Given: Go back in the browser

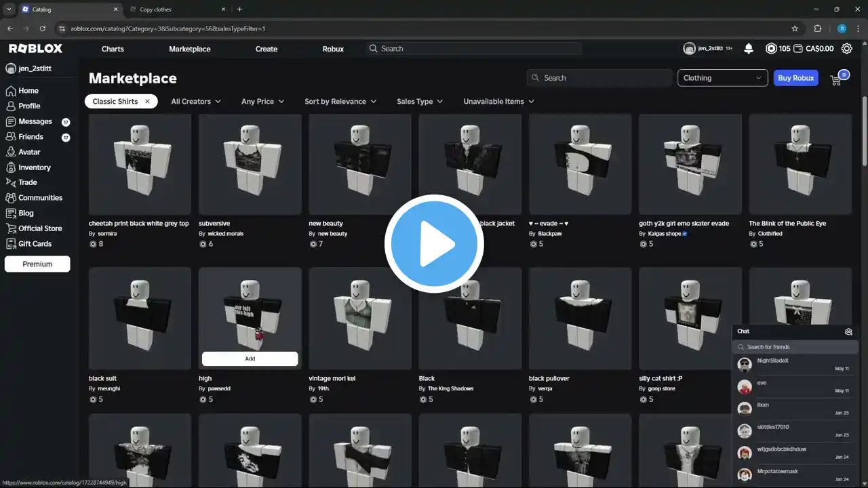Looking at the screenshot, I should point(10,28).
